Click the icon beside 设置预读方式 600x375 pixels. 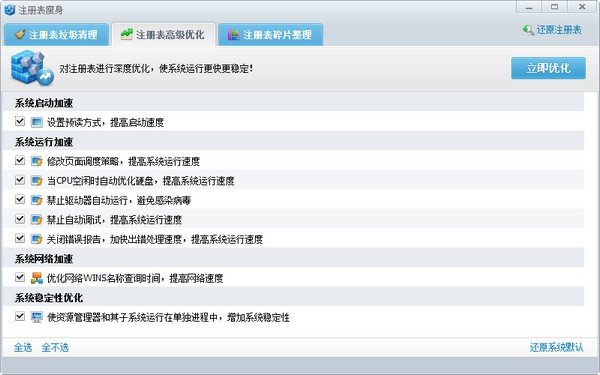click(37, 122)
